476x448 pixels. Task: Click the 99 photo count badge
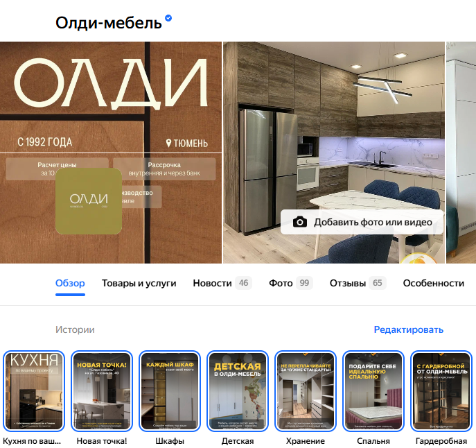(304, 283)
